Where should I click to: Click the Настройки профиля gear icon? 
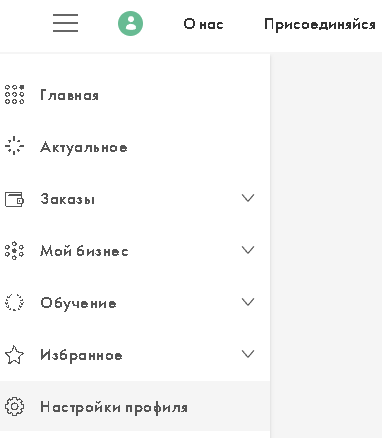tap(14, 407)
